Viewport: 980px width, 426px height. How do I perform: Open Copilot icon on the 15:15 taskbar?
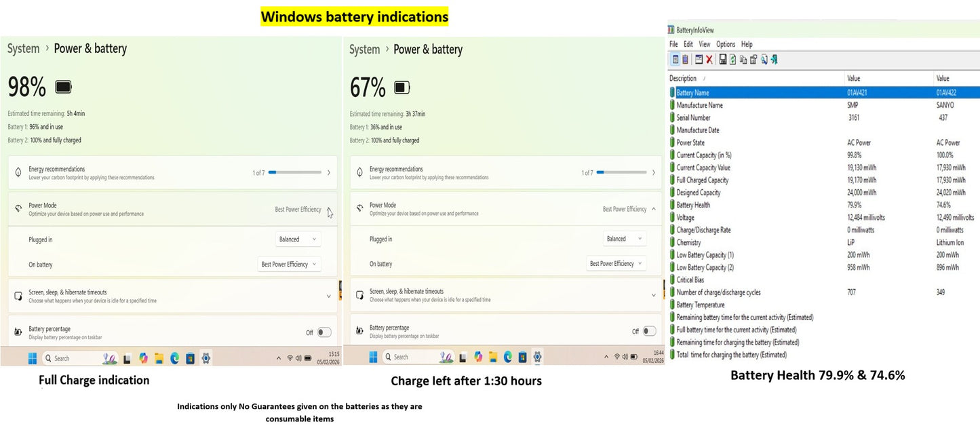pos(143,358)
